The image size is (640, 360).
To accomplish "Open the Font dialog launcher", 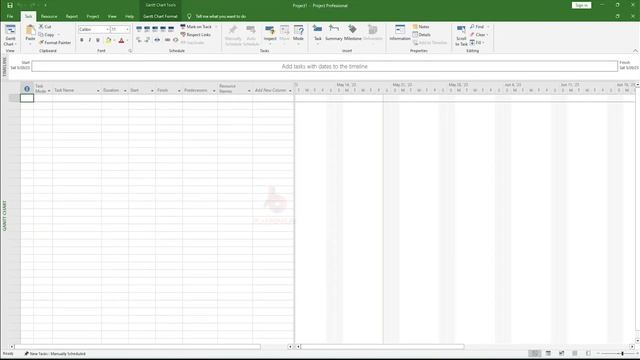I will pyautogui.click(x=131, y=51).
